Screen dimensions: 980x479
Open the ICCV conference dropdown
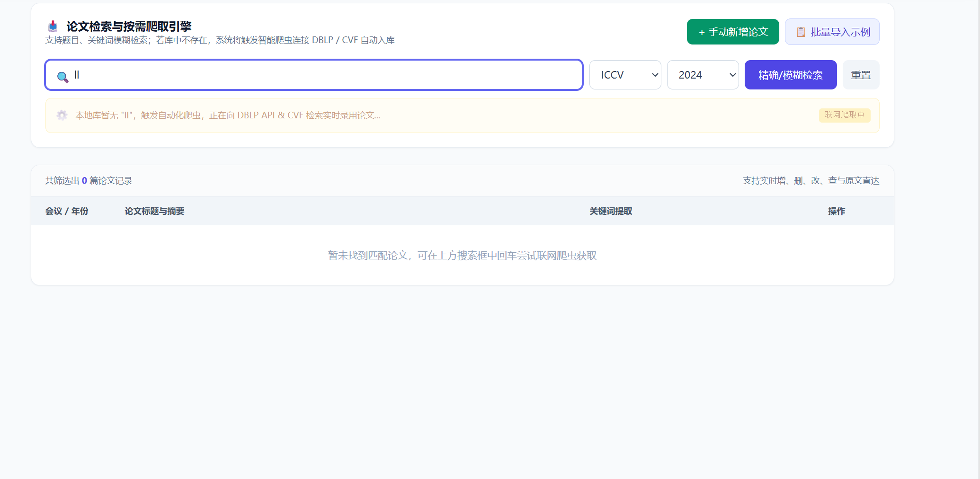click(625, 75)
